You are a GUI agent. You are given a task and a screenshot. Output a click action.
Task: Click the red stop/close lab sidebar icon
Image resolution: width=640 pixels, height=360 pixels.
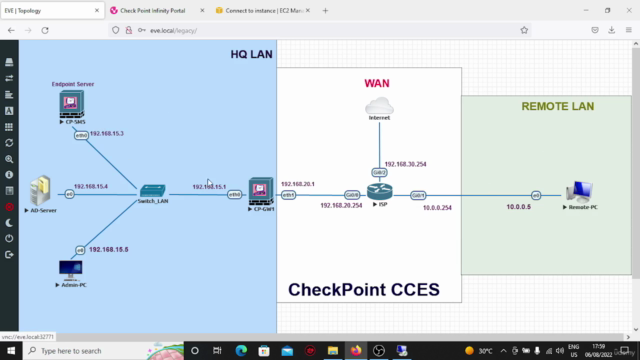point(9,207)
